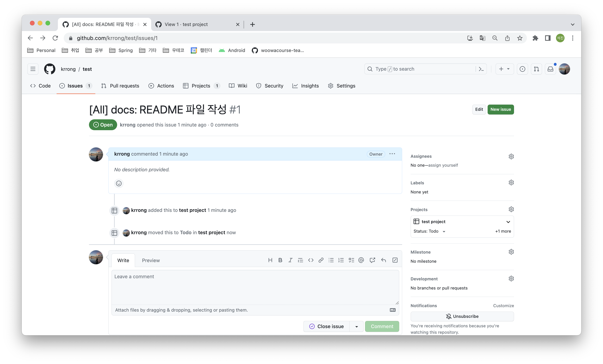Insert an unordered list in comment toolbar
Image resolution: width=603 pixels, height=364 pixels.
[x=331, y=260]
